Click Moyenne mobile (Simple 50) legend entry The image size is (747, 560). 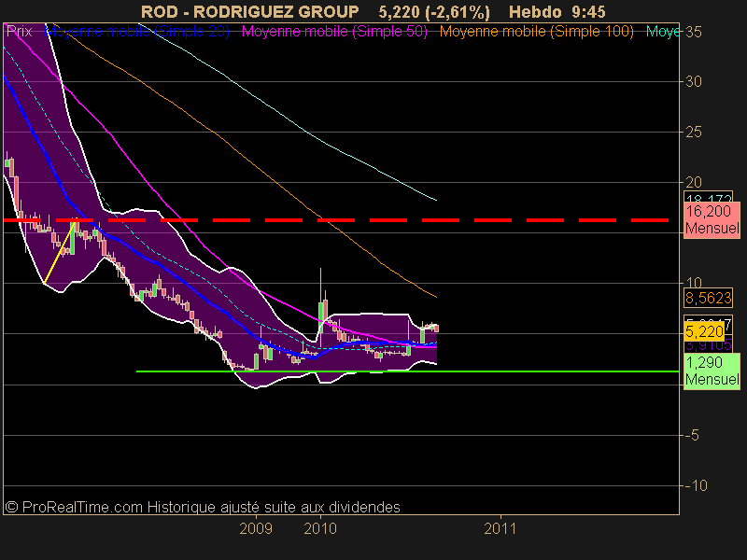(334, 32)
